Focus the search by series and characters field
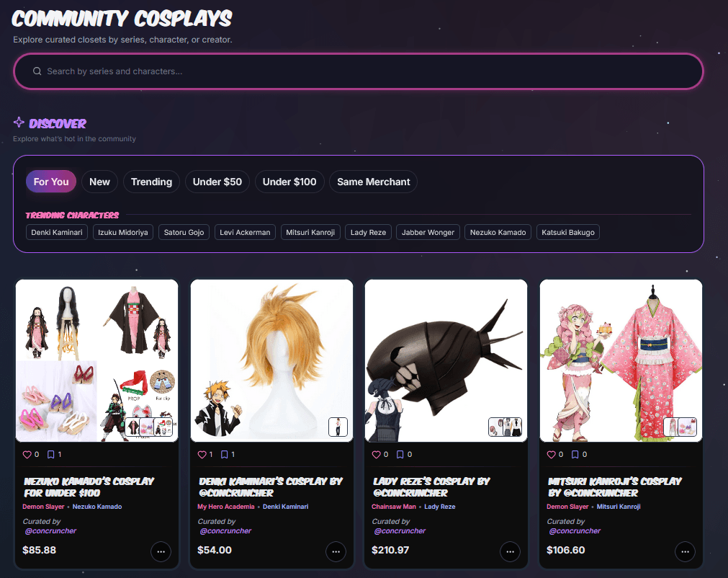This screenshot has height=578, width=728. [x=359, y=71]
